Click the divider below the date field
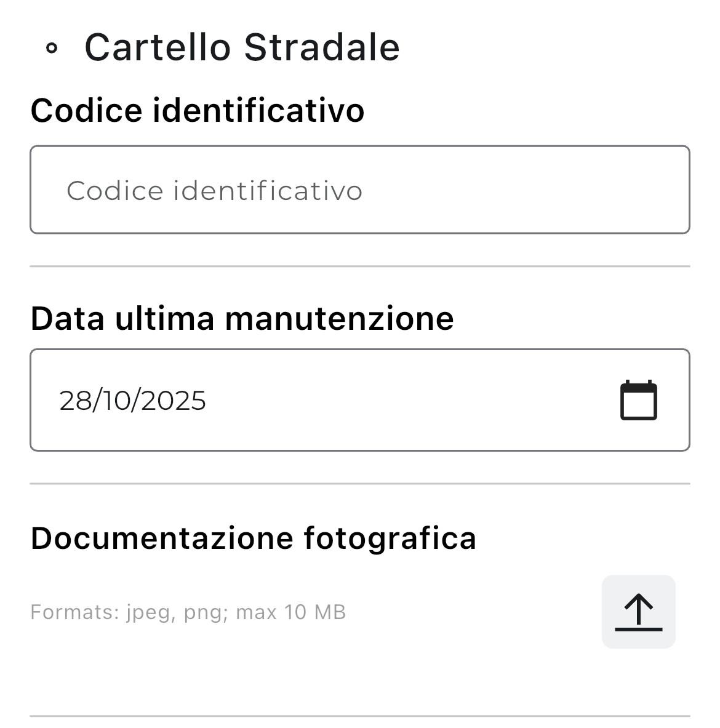The width and height of the screenshot is (720, 728). pyautogui.click(x=360, y=484)
